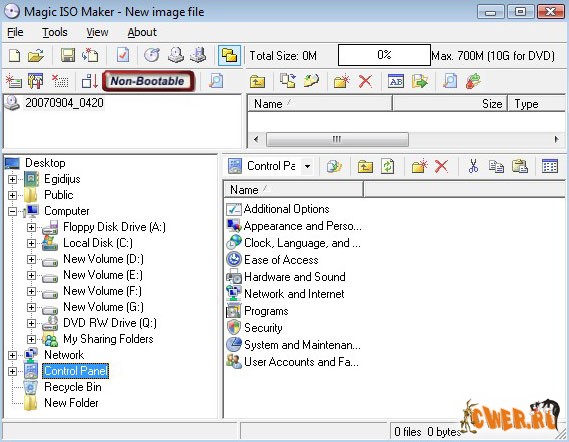Create new folder in file browser
The height and width of the screenshot is (442, 569).
point(419,167)
